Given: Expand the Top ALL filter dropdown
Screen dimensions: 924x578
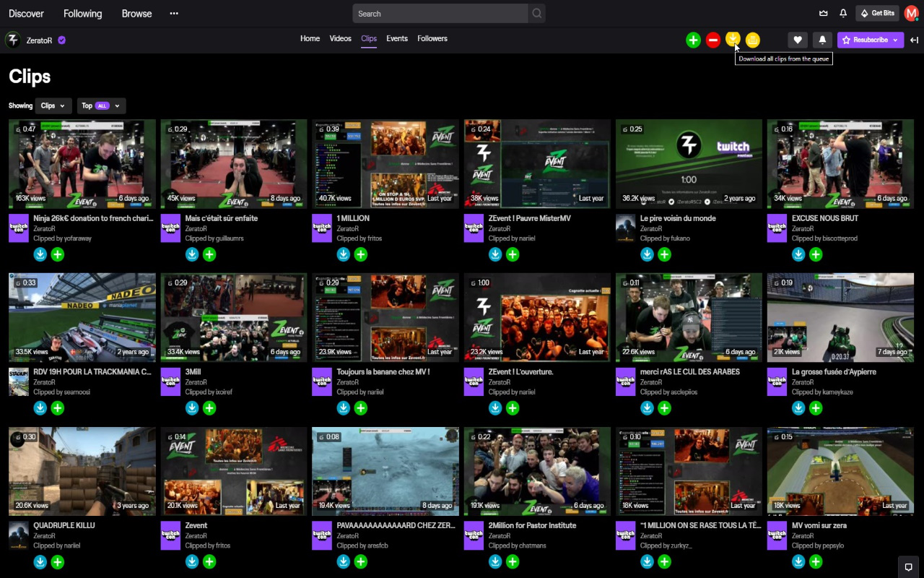Looking at the screenshot, I should click(x=102, y=105).
